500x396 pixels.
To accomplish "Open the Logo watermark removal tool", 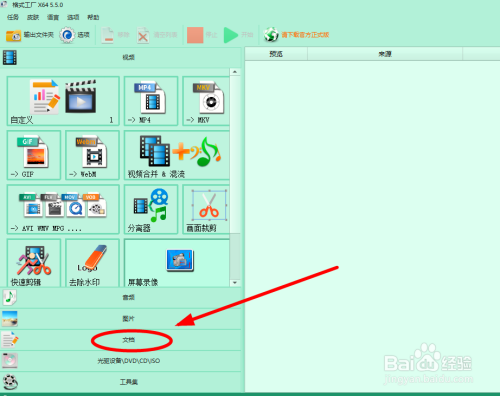I will pos(92,263).
